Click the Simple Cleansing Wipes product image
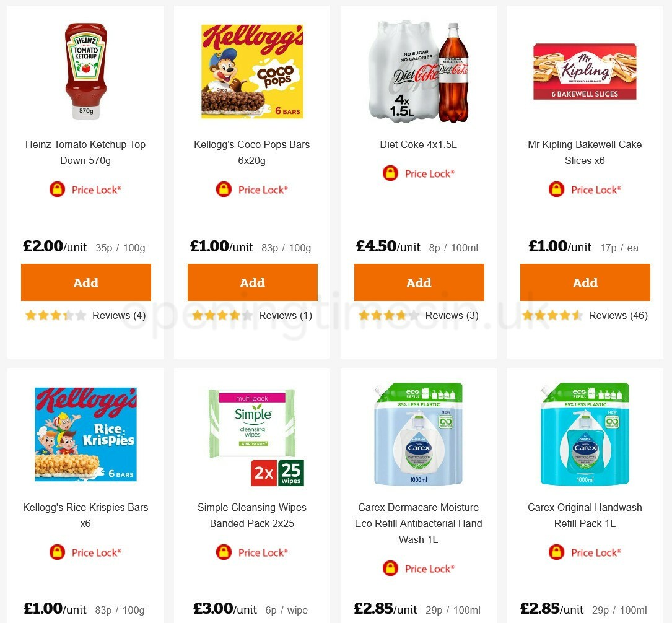This screenshot has height=623, width=672. pyautogui.click(x=252, y=433)
